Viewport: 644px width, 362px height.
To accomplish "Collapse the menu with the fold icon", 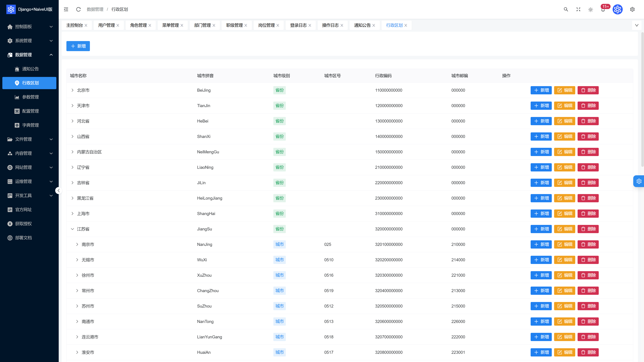I will tap(66, 9).
